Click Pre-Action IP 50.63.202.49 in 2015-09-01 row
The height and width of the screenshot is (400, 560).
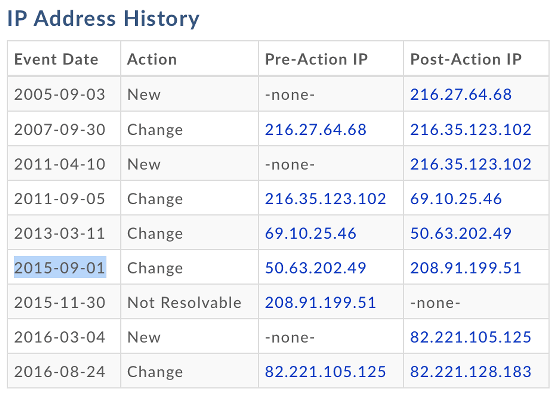click(316, 268)
